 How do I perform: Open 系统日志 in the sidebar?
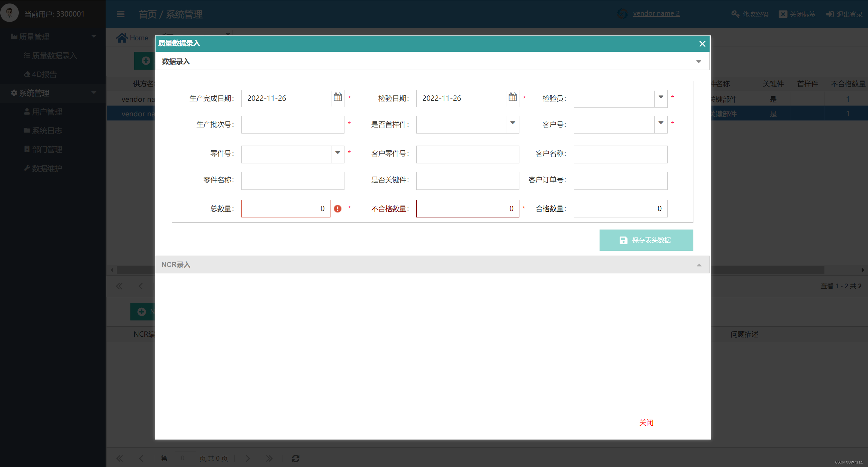coord(43,130)
